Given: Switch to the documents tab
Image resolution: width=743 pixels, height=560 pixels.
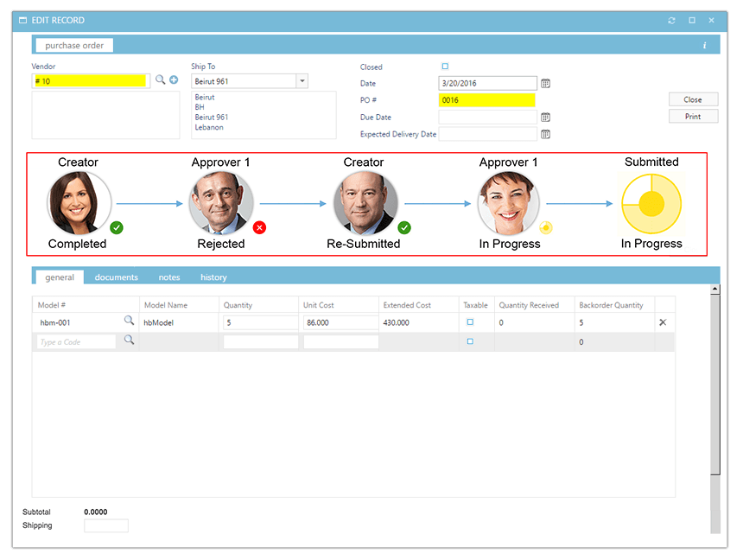Looking at the screenshot, I should coord(116,277).
